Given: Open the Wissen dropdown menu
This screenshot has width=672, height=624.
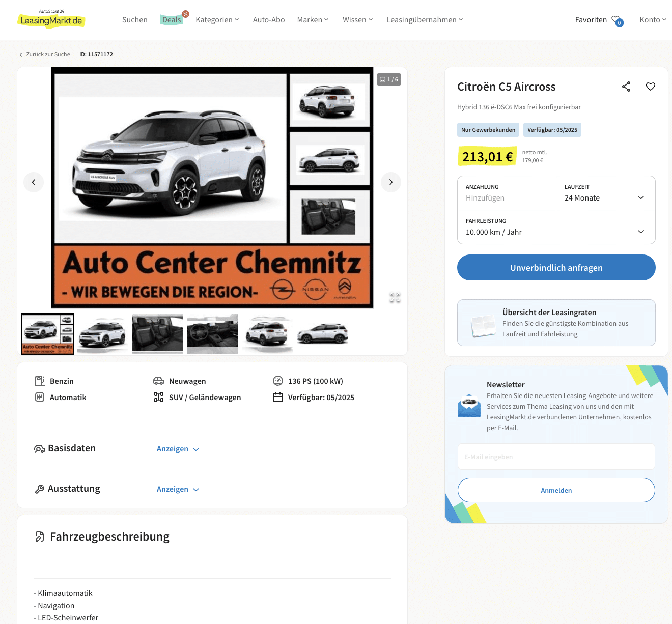Looking at the screenshot, I should click(357, 20).
